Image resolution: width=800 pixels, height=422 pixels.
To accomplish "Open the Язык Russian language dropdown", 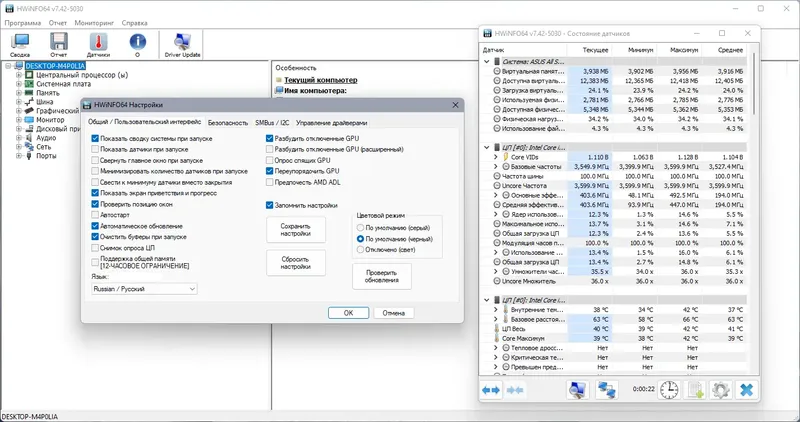I will point(144,289).
